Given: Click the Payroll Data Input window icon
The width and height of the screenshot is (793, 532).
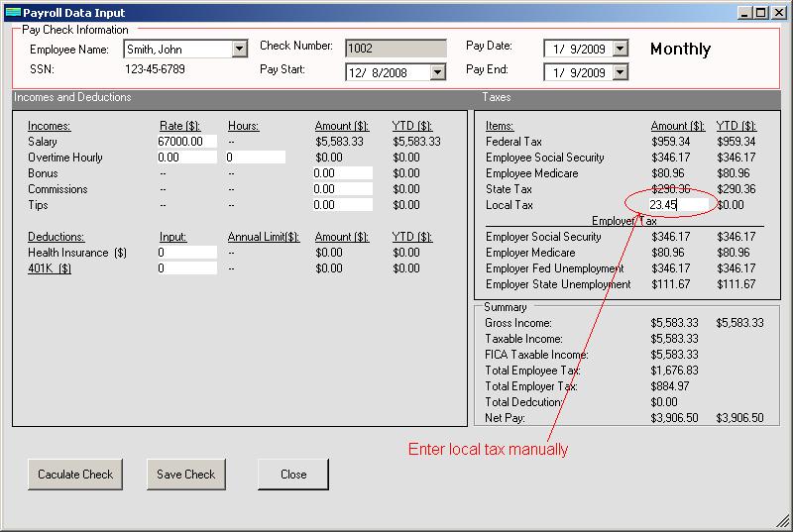Looking at the screenshot, I should [x=13, y=12].
